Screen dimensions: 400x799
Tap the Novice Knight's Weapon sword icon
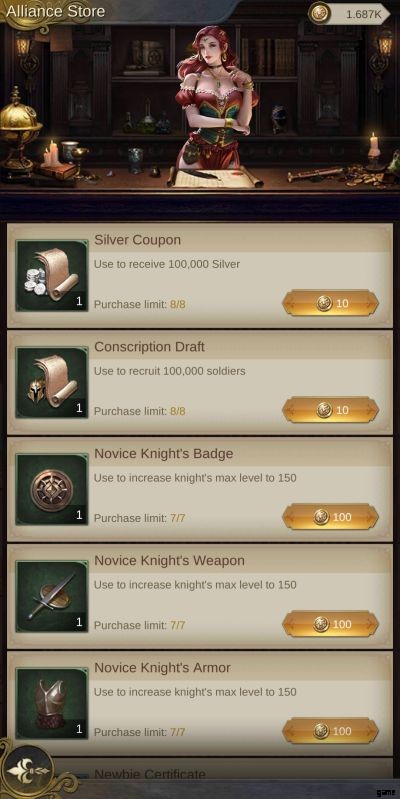point(52,597)
